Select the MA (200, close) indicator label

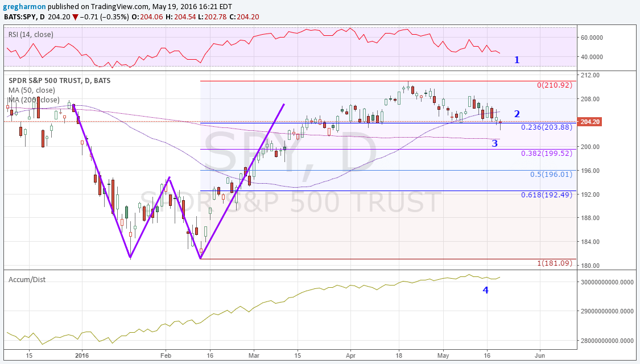34,100
